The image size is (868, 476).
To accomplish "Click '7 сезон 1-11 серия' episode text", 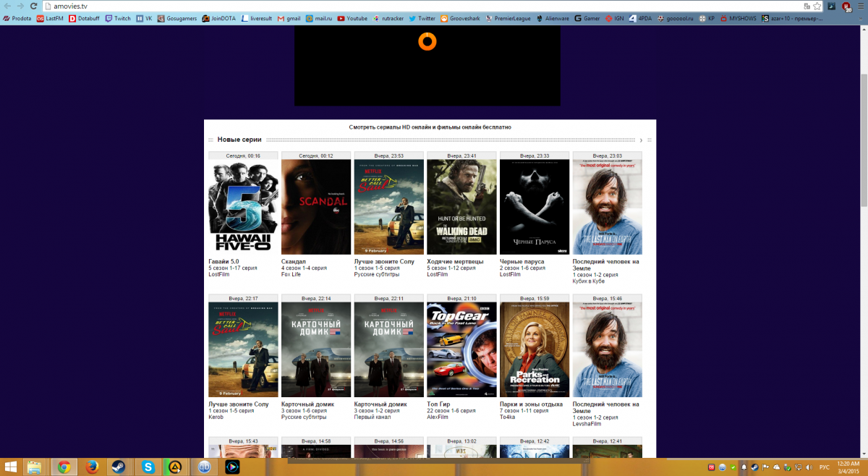I will [x=524, y=410].
